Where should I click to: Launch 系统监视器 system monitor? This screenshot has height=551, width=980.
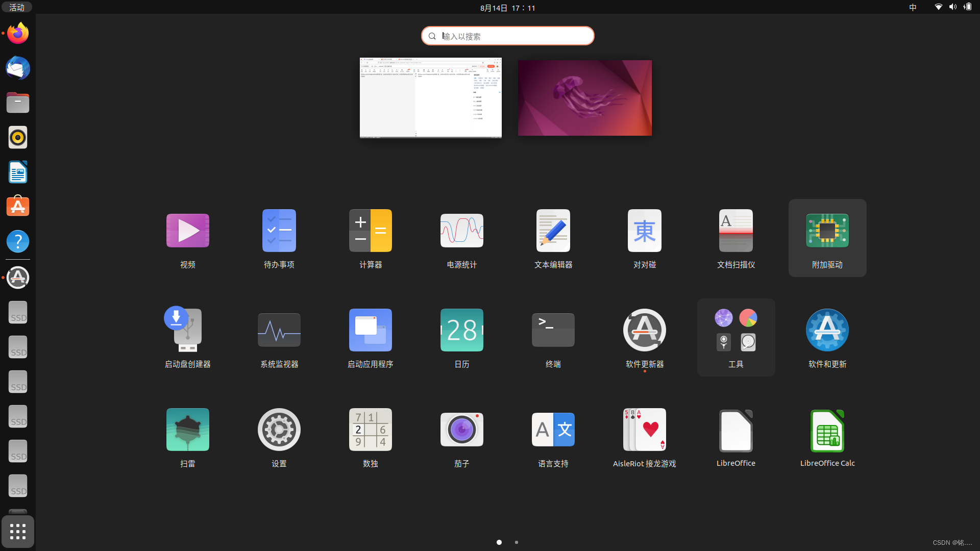[x=279, y=330]
